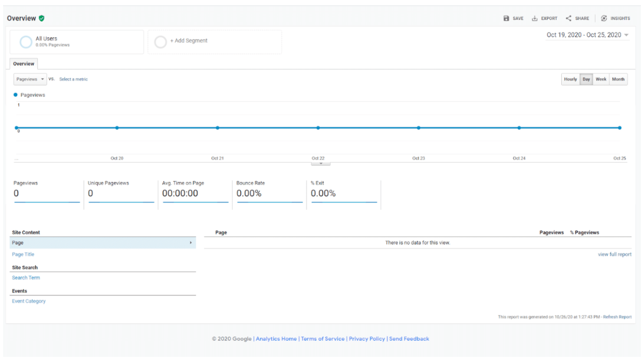
Task: Click the green verified shield icon
Action: pos(41,18)
